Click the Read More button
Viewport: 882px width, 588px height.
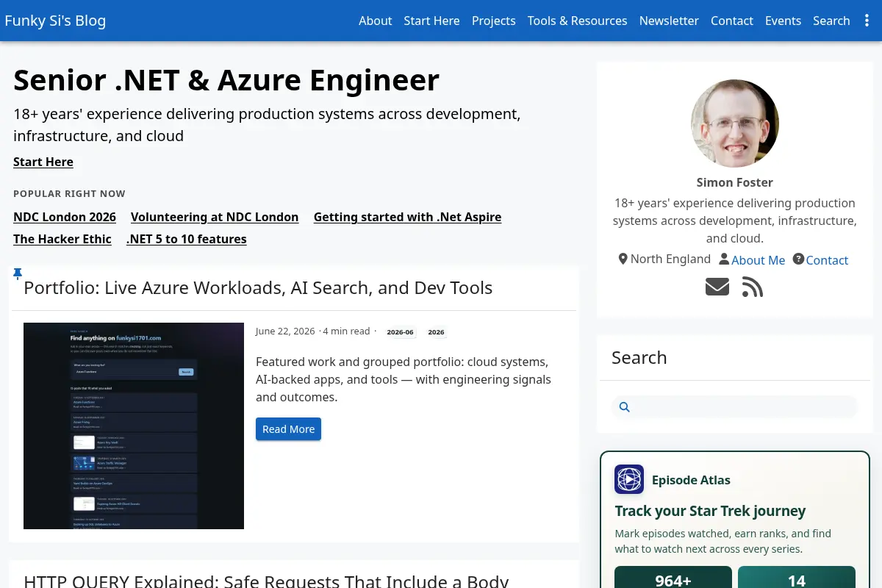pyautogui.click(x=288, y=429)
